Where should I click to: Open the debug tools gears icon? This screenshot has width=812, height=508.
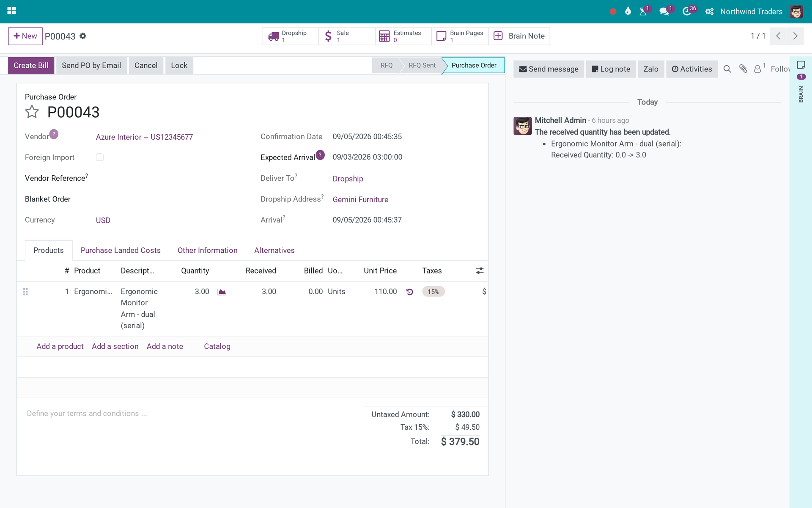[709, 12]
